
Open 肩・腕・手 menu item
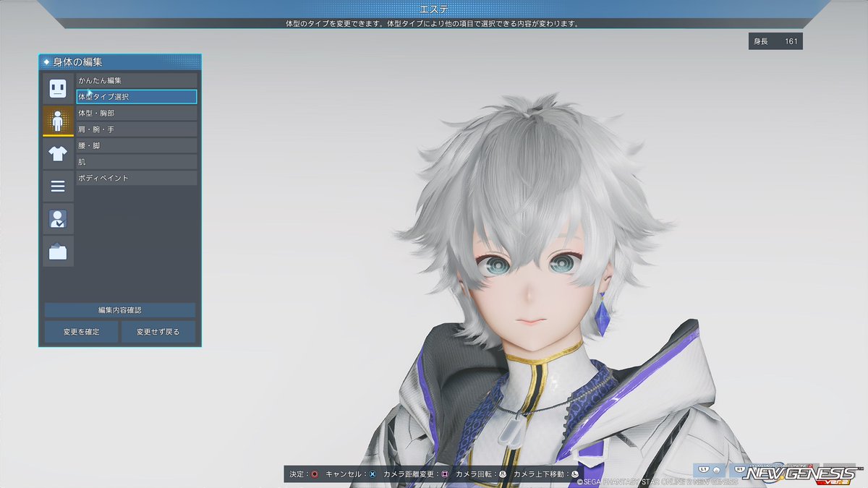click(137, 129)
